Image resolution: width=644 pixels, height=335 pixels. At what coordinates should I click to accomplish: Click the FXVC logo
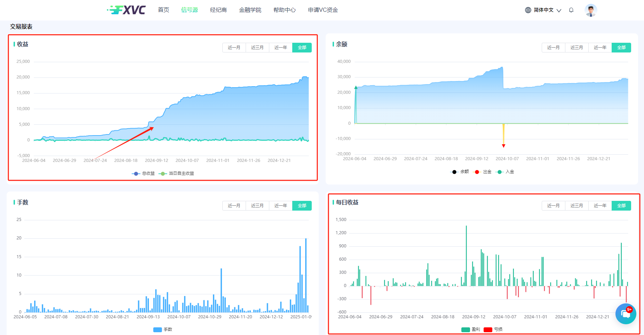(126, 10)
